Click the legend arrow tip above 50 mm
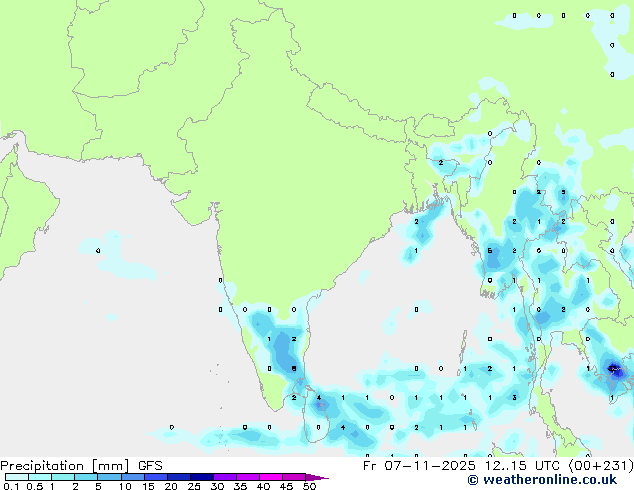This screenshot has width=634, height=490. point(317,477)
